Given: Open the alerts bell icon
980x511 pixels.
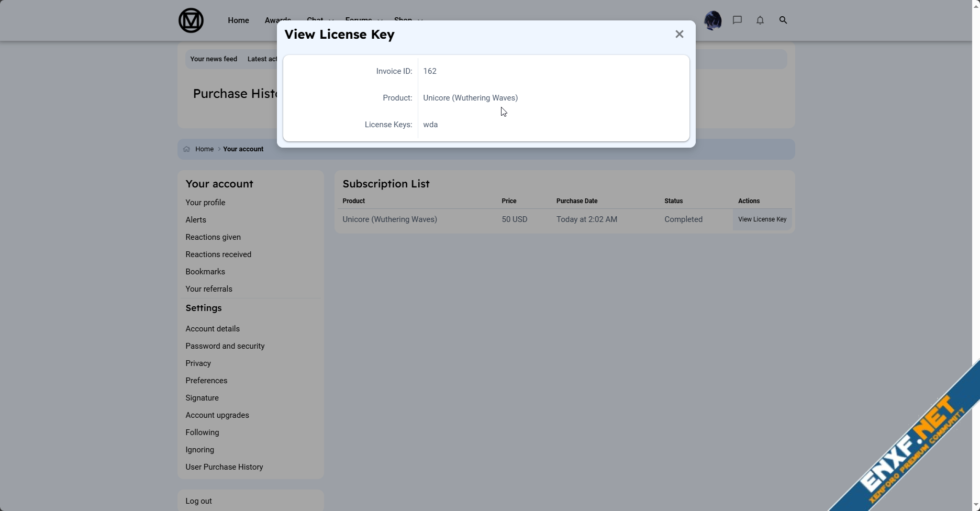Looking at the screenshot, I should click(760, 20).
